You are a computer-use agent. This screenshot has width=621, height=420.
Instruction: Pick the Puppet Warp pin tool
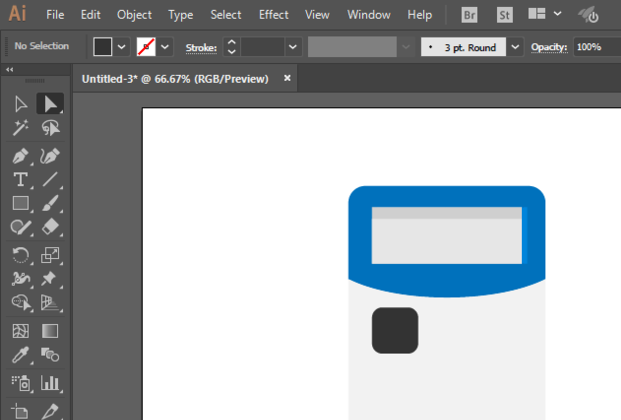(x=50, y=279)
